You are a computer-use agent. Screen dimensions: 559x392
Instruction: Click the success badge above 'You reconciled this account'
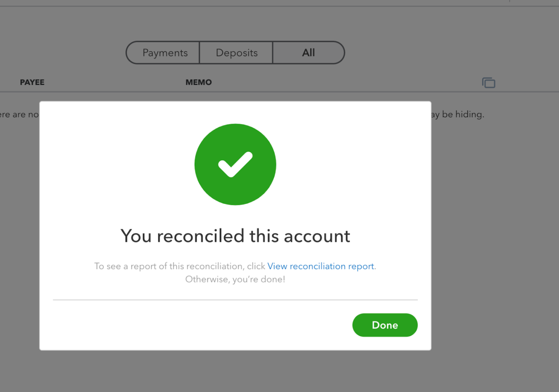pyautogui.click(x=235, y=164)
